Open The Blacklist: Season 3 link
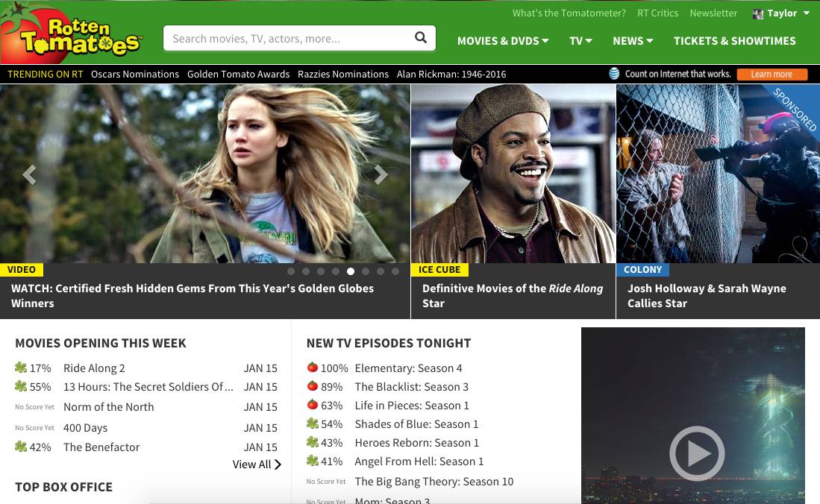 412,387
